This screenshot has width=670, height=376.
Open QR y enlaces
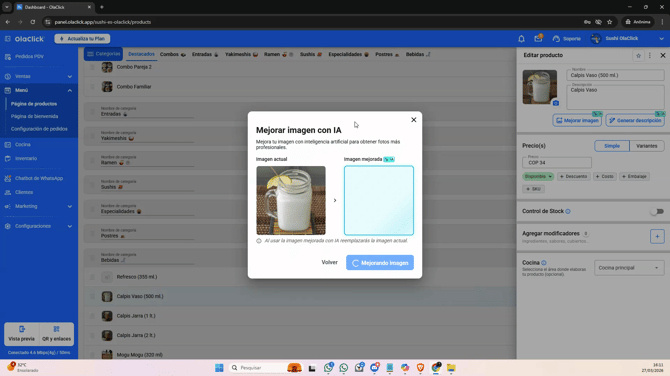point(56,334)
